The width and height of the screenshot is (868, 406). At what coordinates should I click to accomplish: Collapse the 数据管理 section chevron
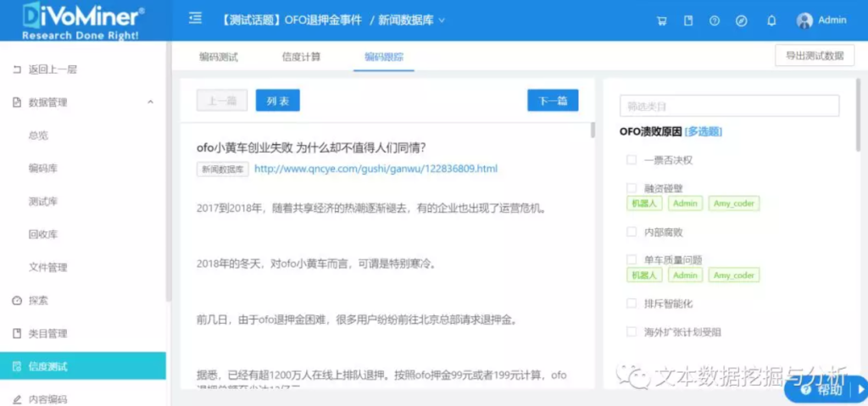click(150, 103)
